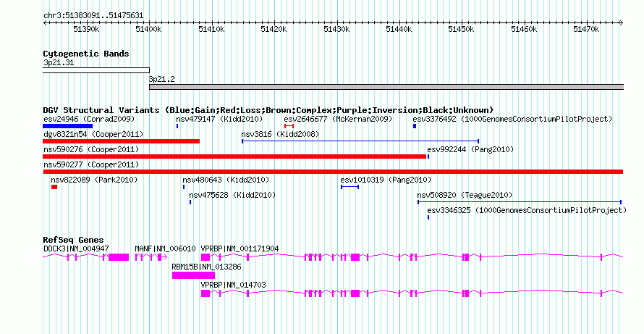Click the 51460k ruler tick label
This screenshot has width=644, height=334.
[x=524, y=29]
